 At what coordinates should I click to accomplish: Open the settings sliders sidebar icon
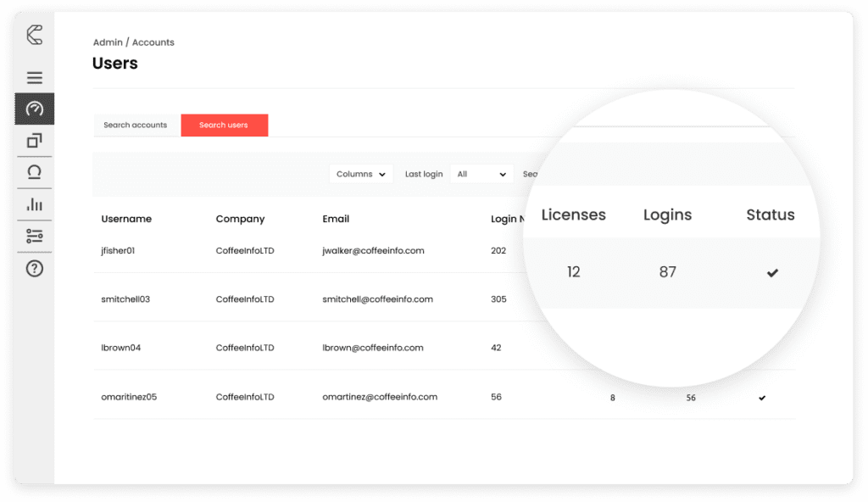click(35, 236)
